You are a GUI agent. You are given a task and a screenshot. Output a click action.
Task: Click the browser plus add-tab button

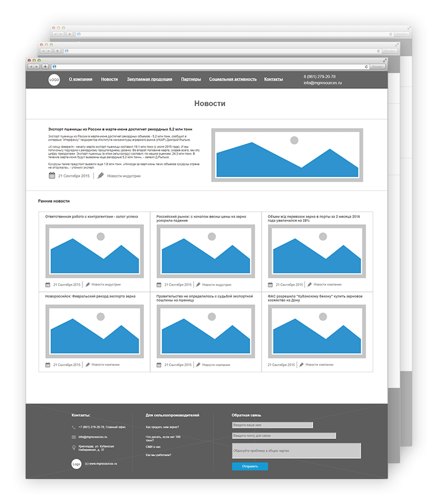click(x=45, y=67)
